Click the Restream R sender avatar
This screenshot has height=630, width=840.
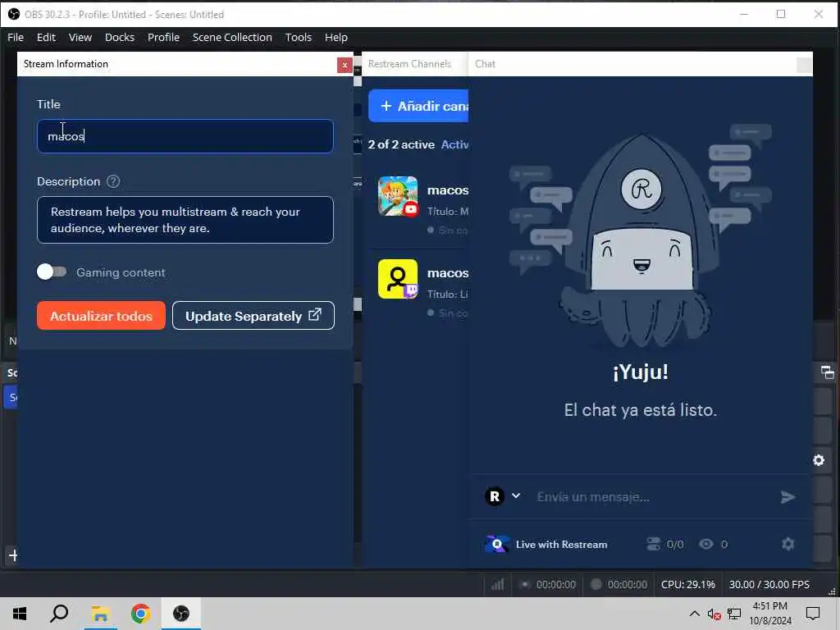tap(495, 496)
